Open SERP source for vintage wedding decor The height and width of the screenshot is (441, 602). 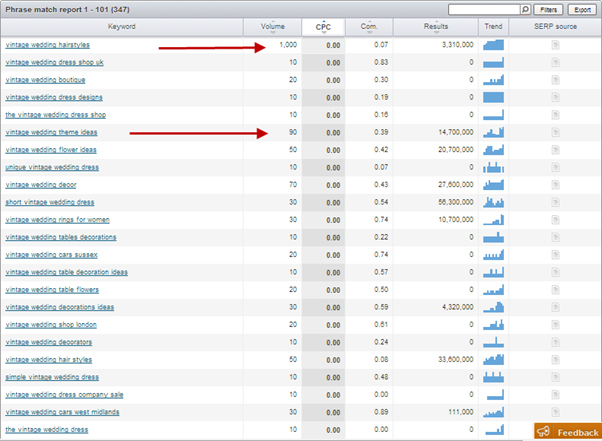(x=555, y=185)
